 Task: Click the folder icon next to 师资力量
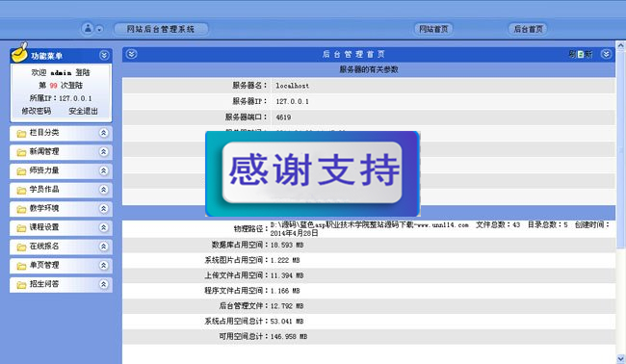(x=21, y=171)
